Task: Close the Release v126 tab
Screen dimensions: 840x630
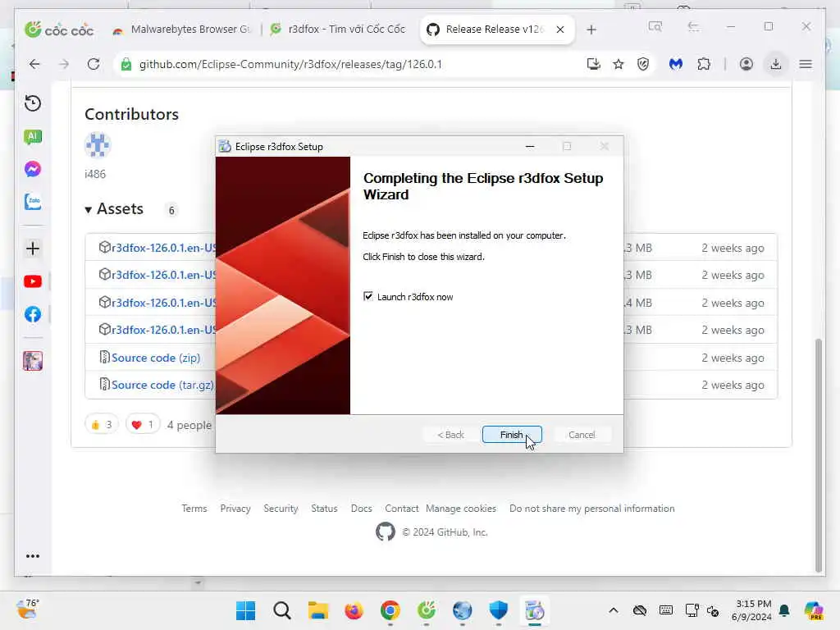Action: [x=559, y=30]
